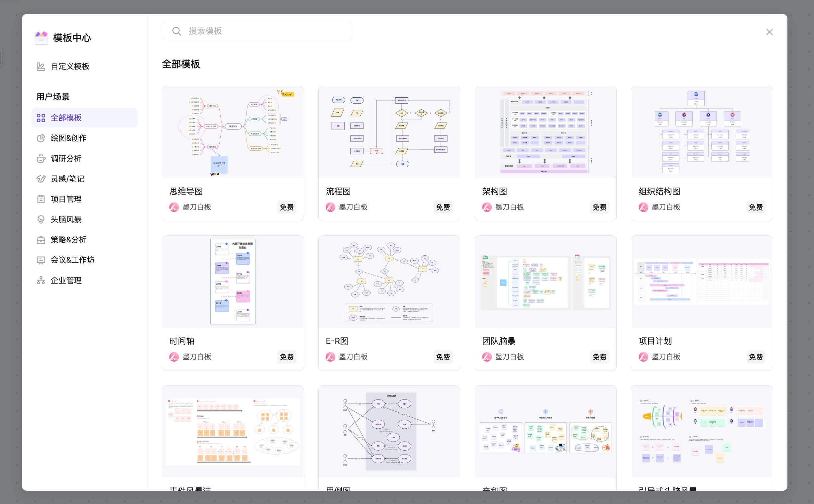Click the 项目管理 clipboard icon
This screenshot has height=504, width=814.
pyautogui.click(x=41, y=199)
